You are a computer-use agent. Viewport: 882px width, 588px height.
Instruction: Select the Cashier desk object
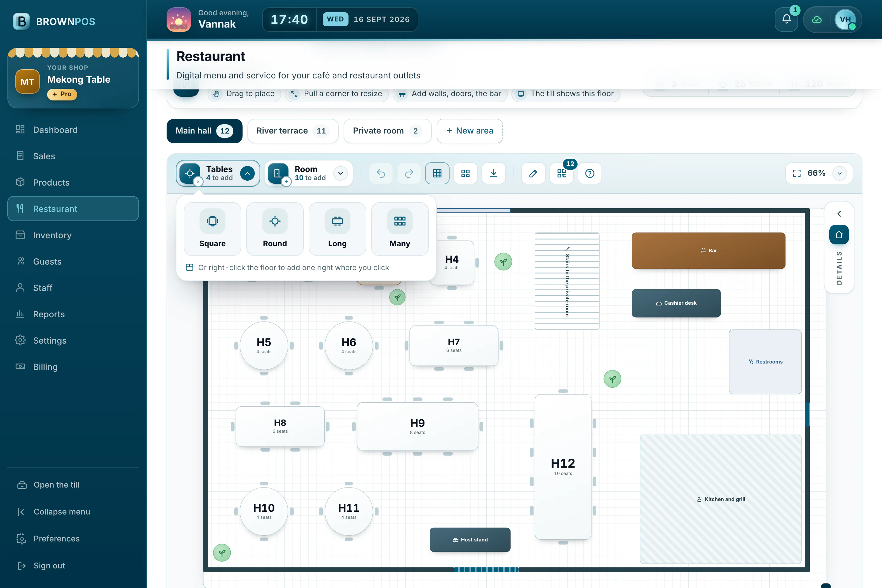point(676,303)
